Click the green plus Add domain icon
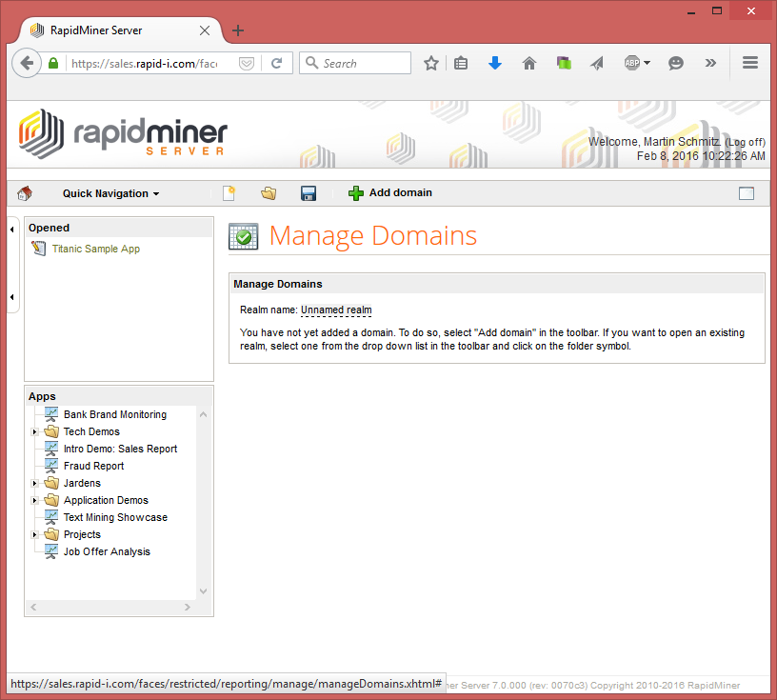Image resolution: width=777 pixels, height=700 pixels. click(x=356, y=193)
